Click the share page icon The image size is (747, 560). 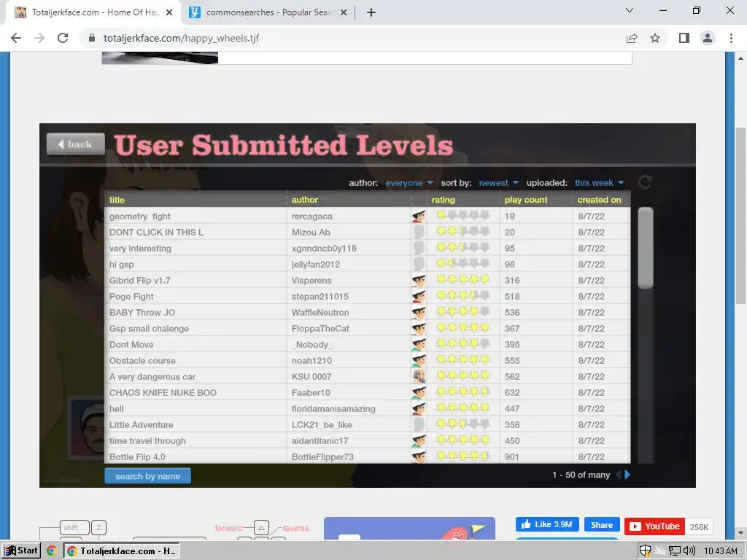click(x=632, y=38)
